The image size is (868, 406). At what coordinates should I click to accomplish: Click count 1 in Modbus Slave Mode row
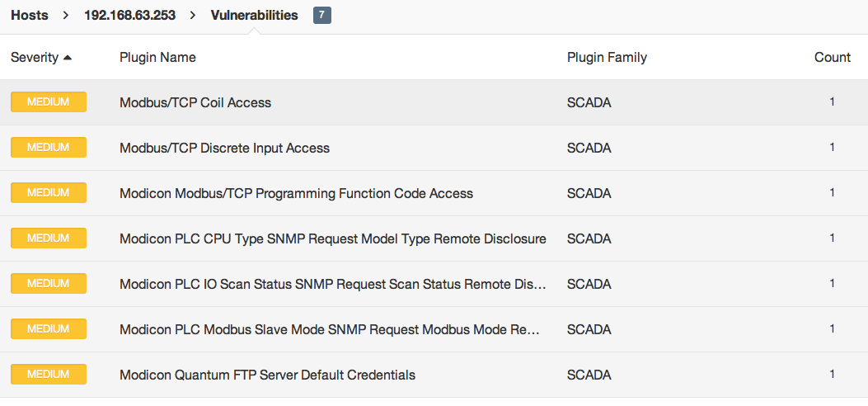pyautogui.click(x=832, y=329)
